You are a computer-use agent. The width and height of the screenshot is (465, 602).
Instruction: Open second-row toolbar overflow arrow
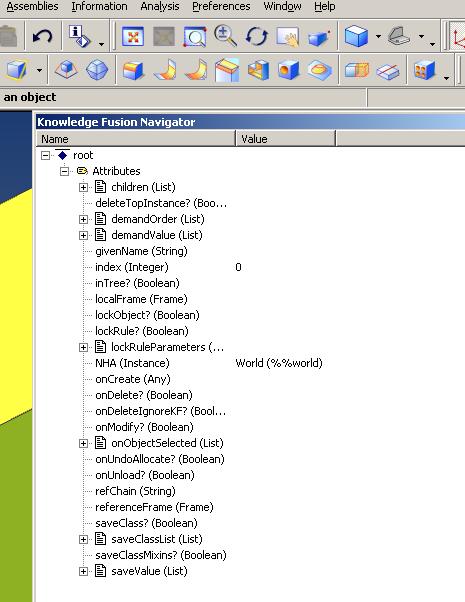pos(446,78)
